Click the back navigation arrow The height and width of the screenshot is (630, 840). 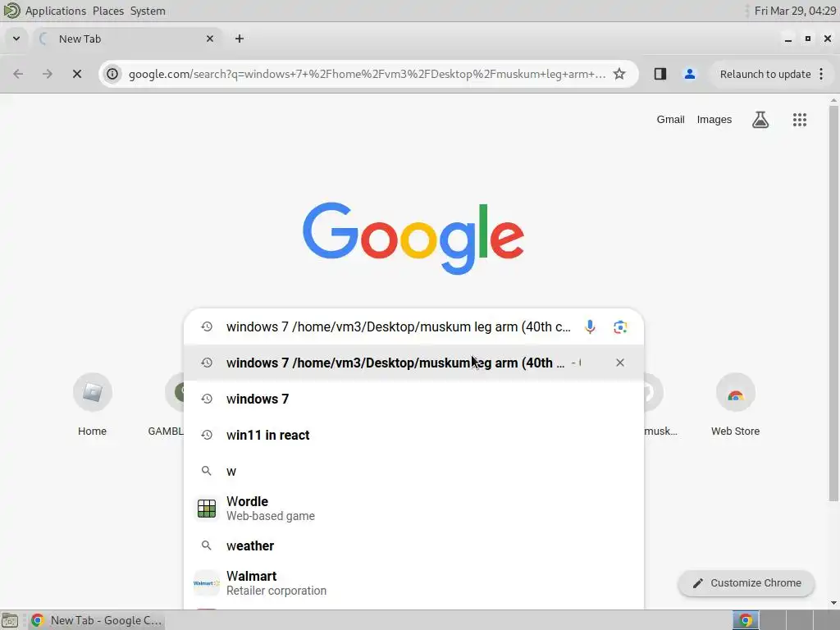(18, 74)
